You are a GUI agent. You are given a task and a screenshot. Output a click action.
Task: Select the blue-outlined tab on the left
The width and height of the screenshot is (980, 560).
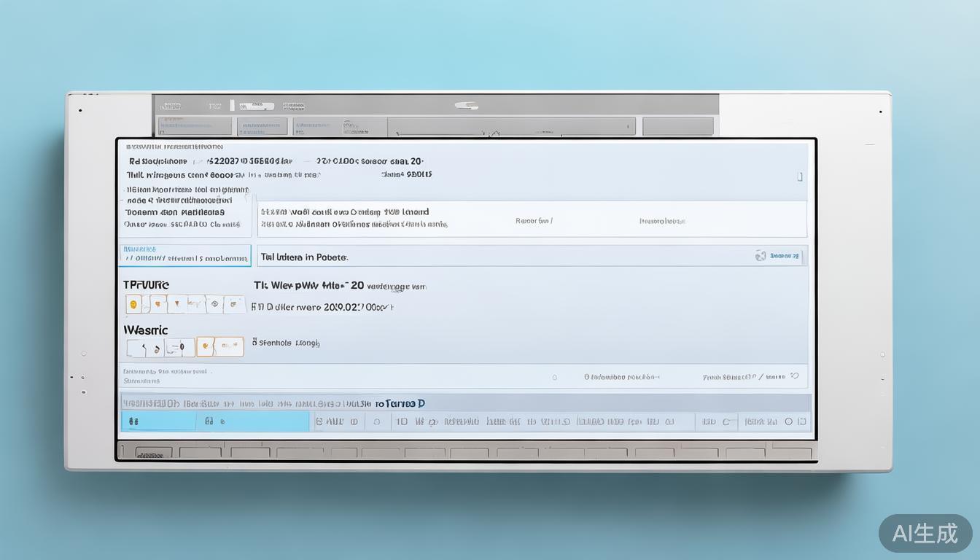[184, 255]
